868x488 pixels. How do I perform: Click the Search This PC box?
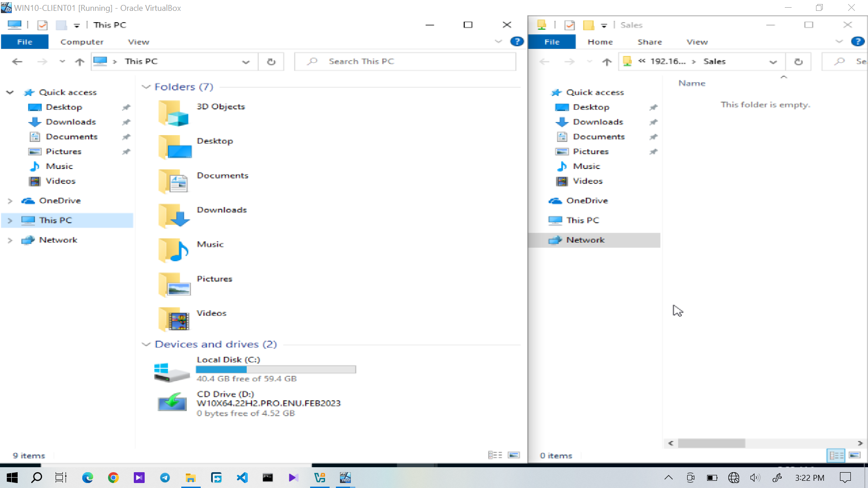[x=405, y=61]
